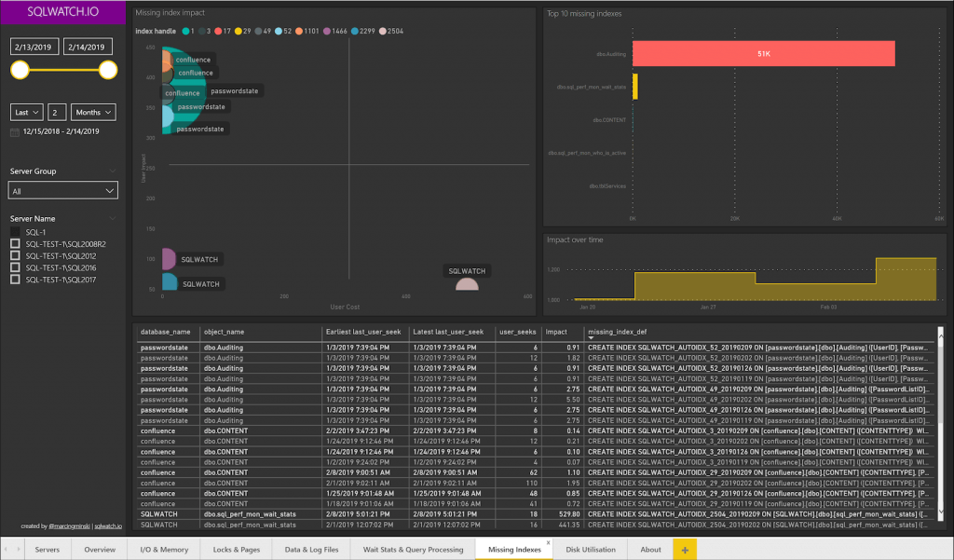Click the orange index handle 1101 legend dot
Viewport: 954px width, 560px height.
tap(299, 30)
